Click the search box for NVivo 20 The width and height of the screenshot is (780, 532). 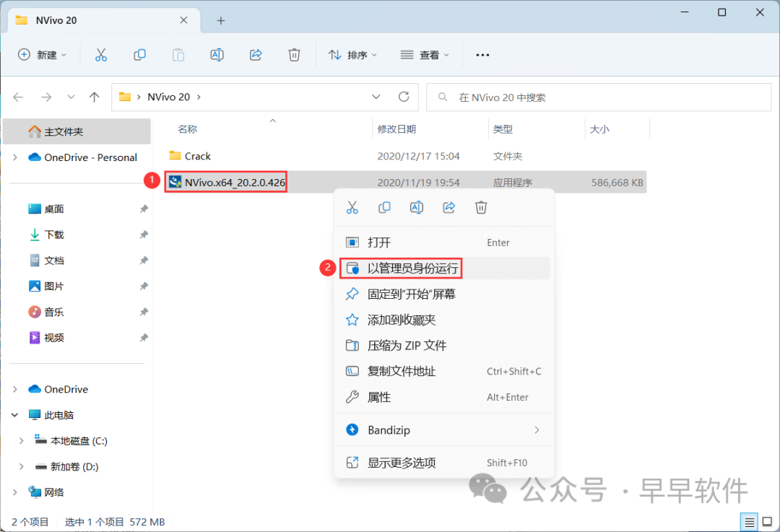599,97
